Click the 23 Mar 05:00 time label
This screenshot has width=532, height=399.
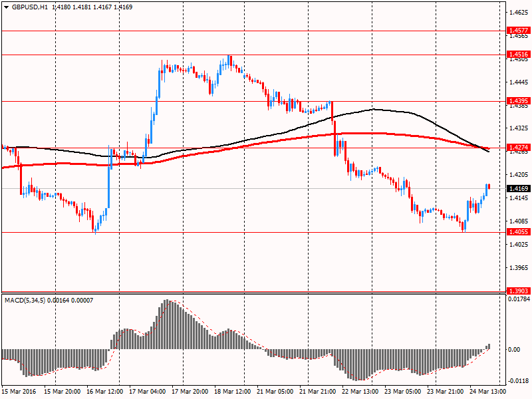(x=403, y=391)
